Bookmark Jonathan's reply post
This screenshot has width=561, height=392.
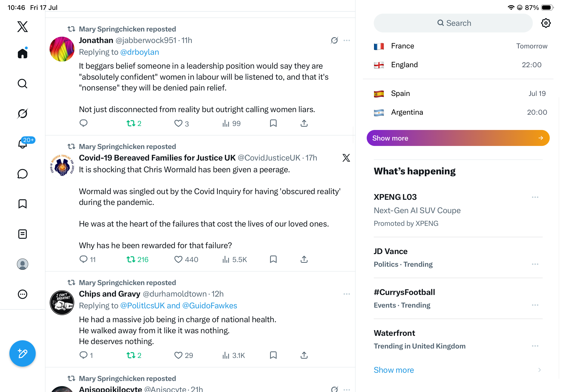pyautogui.click(x=273, y=123)
